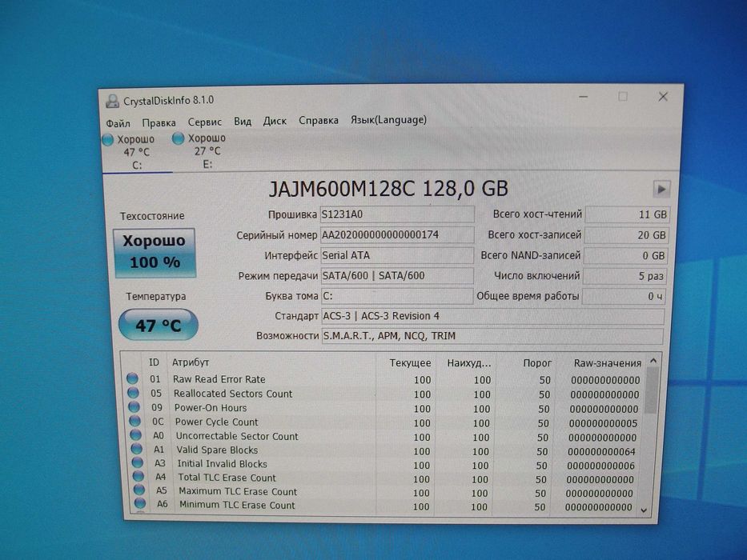Image resolution: width=747 pixels, height=560 pixels.
Task: Click the scroll down arrow of attribute list
Action: (x=644, y=510)
